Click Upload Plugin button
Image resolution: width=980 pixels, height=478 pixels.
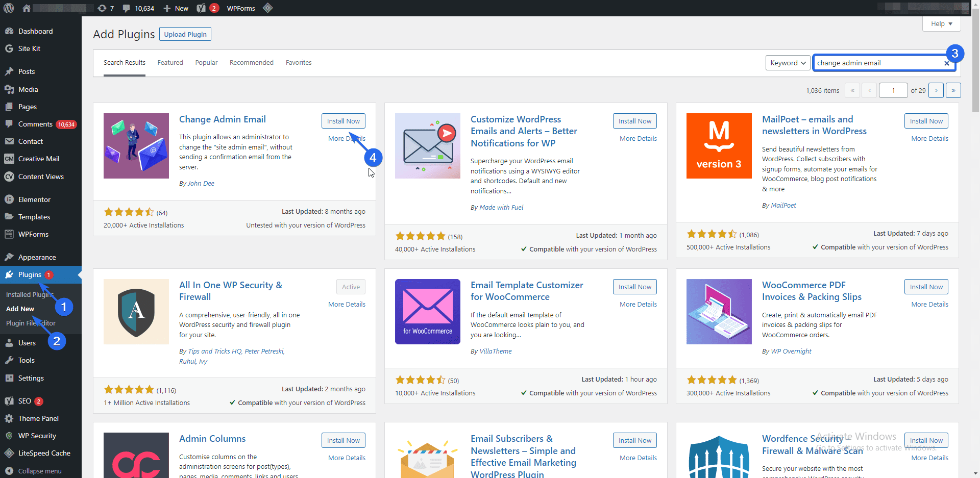pos(185,34)
